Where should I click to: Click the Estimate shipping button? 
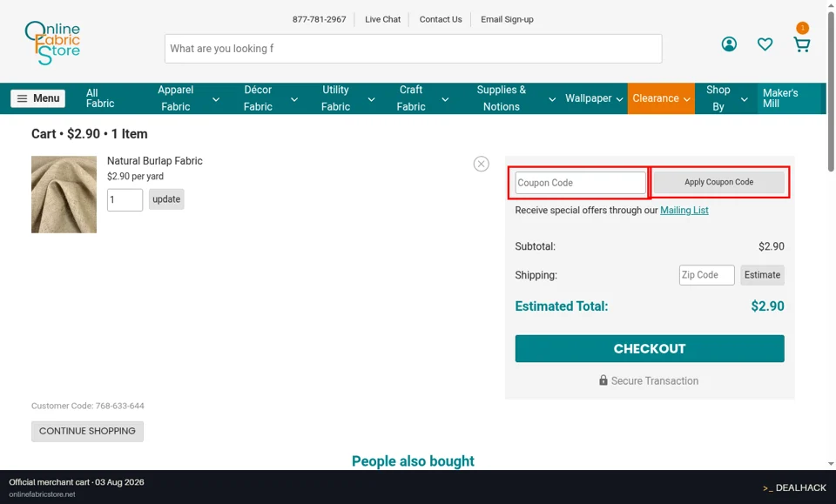coord(762,275)
